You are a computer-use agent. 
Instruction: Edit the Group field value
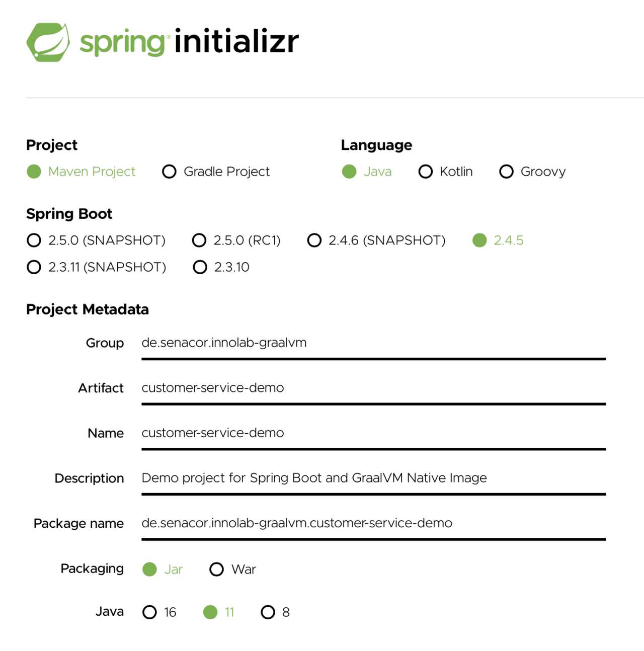tap(373, 343)
